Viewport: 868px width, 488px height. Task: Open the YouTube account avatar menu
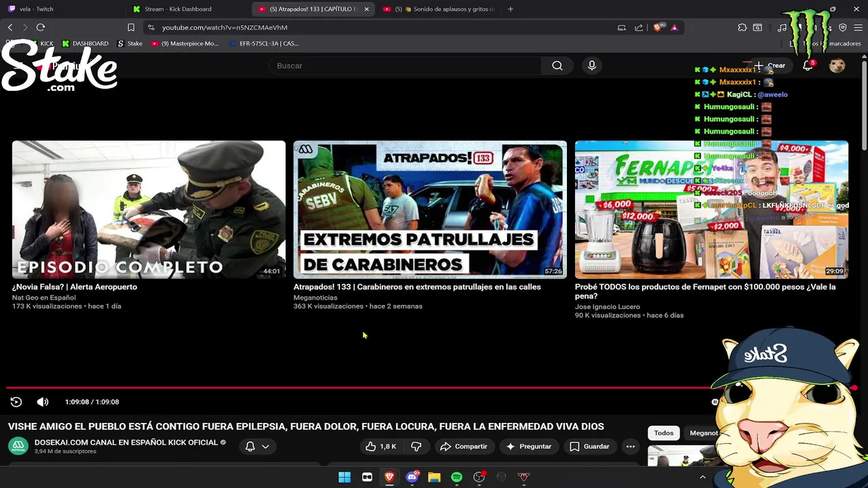[837, 66]
